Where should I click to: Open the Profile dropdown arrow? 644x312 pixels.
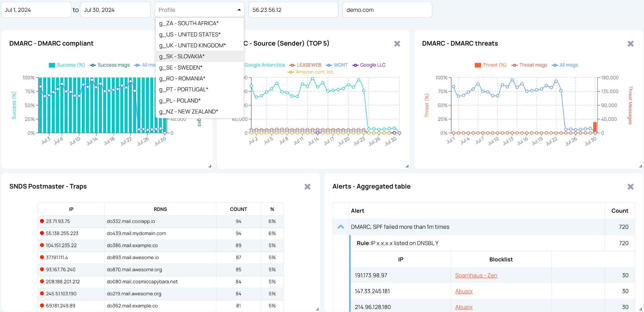pos(239,10)
